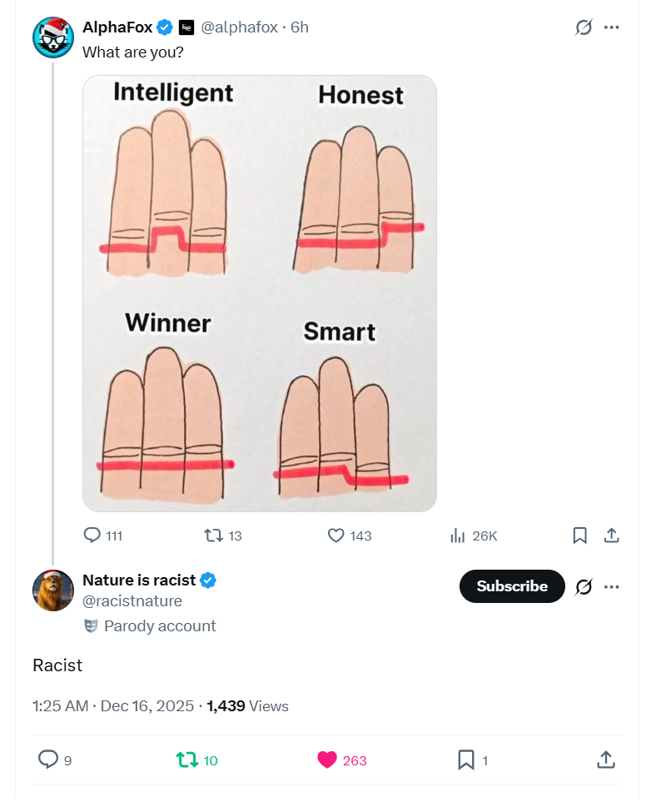This screenshot has width=646, height=812.
Task: Open more options on the reply post
Action: pyautogui.click(x=612, y=587)
